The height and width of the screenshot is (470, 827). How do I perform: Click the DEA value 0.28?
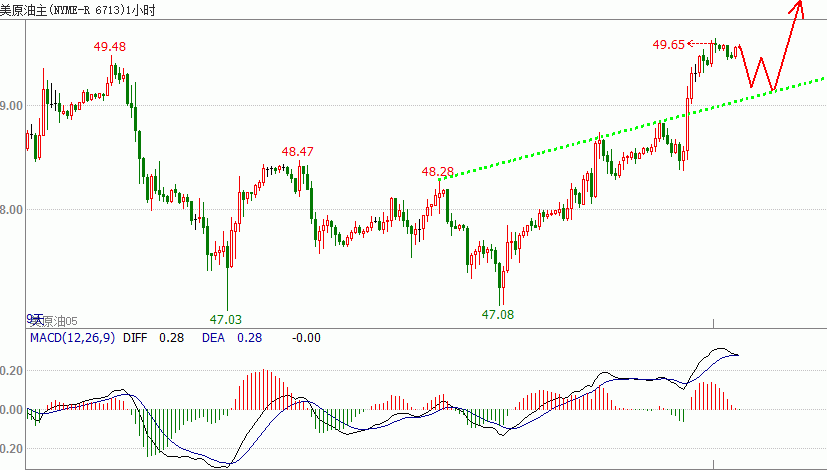coord(249,338)
